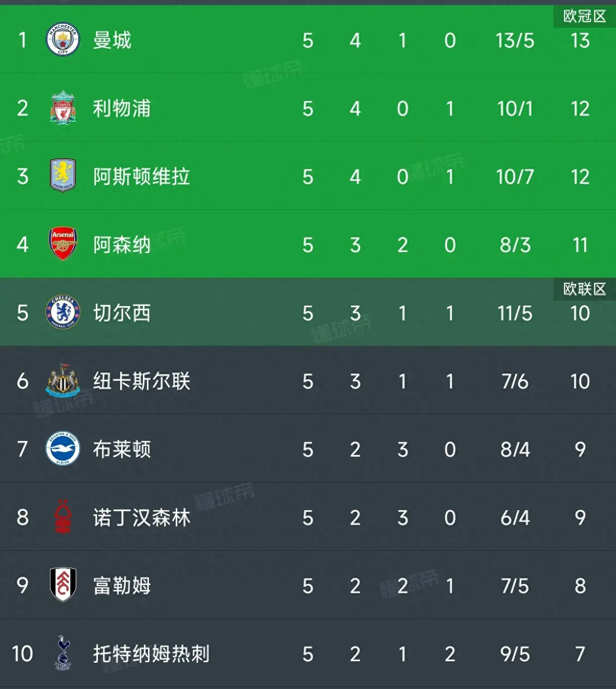Click team name 纽卡斯尔联
This screenshot has width=616, height=689.
(141, 381)
